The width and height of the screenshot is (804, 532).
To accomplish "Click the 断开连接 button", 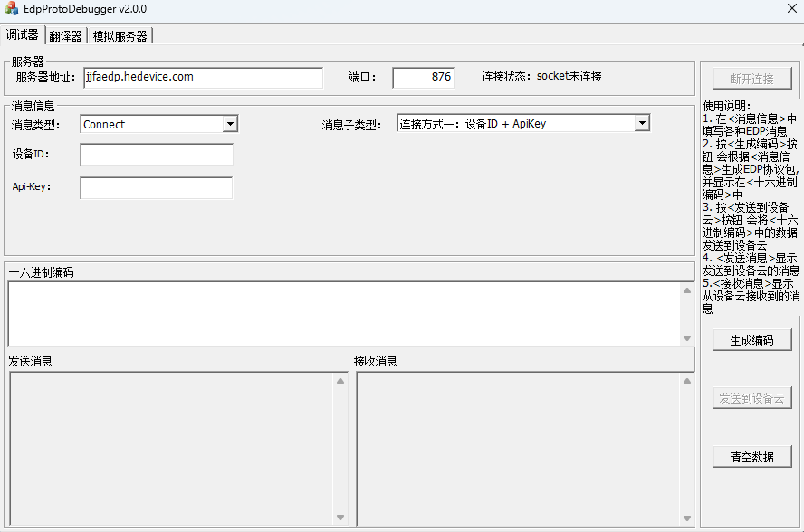I will [x=751, y=78].
